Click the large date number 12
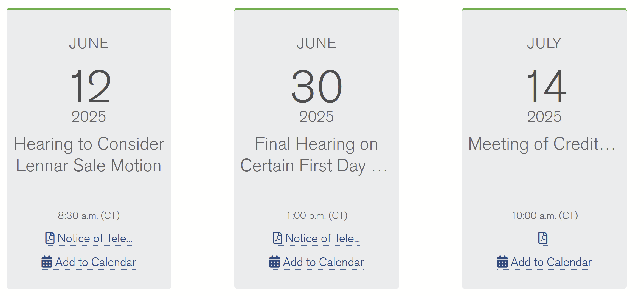 point(90,86)
